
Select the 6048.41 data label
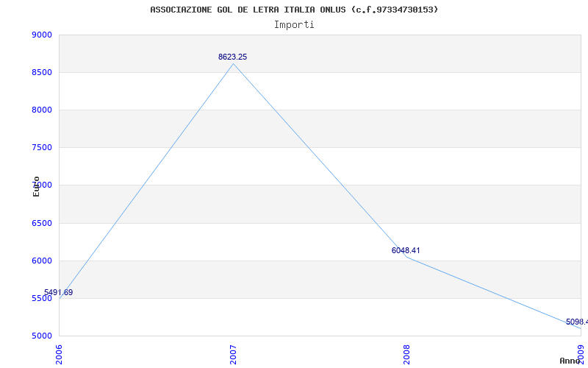[406, 250]
